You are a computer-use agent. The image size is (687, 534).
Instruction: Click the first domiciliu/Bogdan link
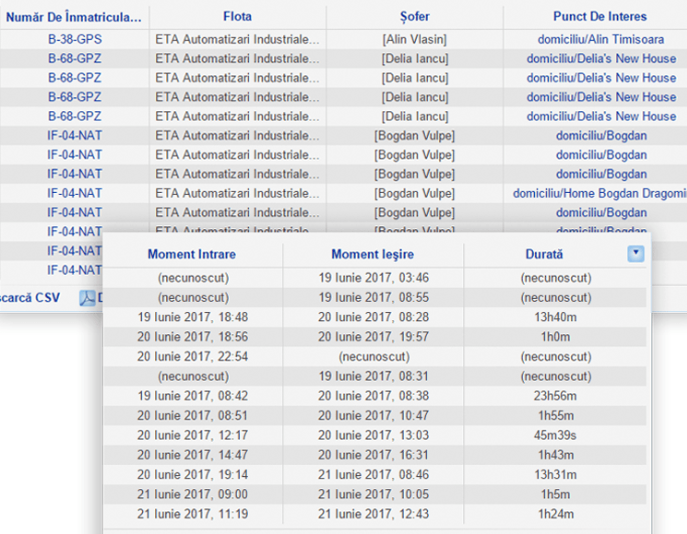601,135
